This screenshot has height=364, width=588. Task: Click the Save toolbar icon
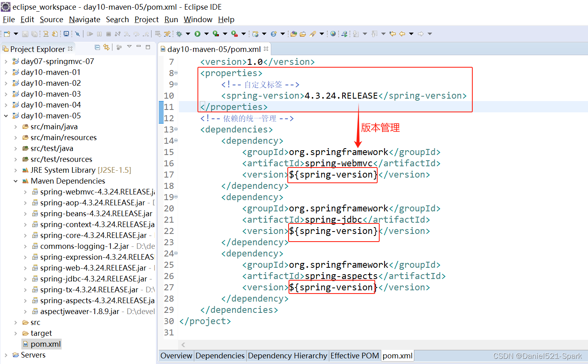(x=25, y=34)
